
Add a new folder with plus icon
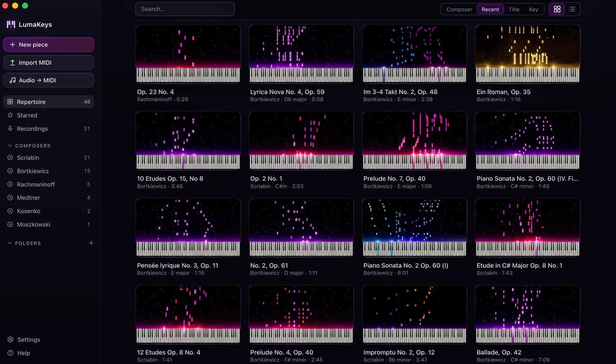coord(91,243)
